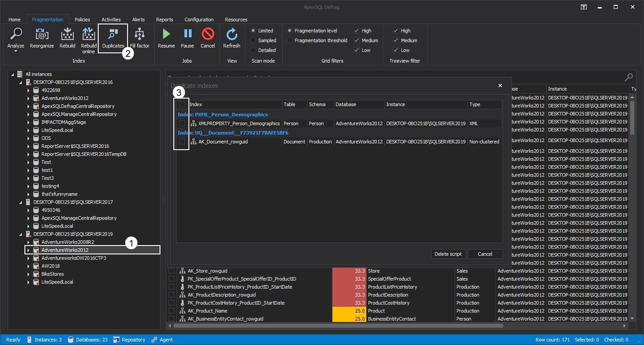This screenshot has width=644, height=345.
Task: Click the Delete script button
Action: coord(448,254)
